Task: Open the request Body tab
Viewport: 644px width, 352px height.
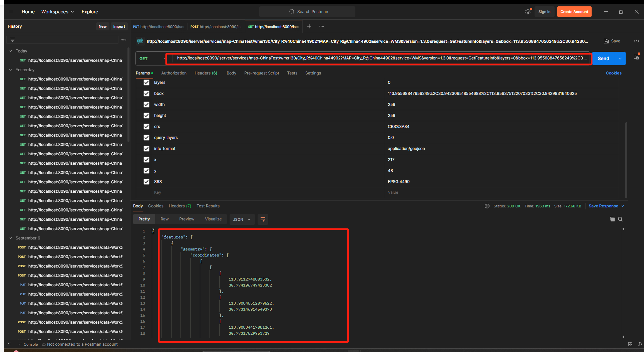Action: pyautogui.click(x=231, y=73)
